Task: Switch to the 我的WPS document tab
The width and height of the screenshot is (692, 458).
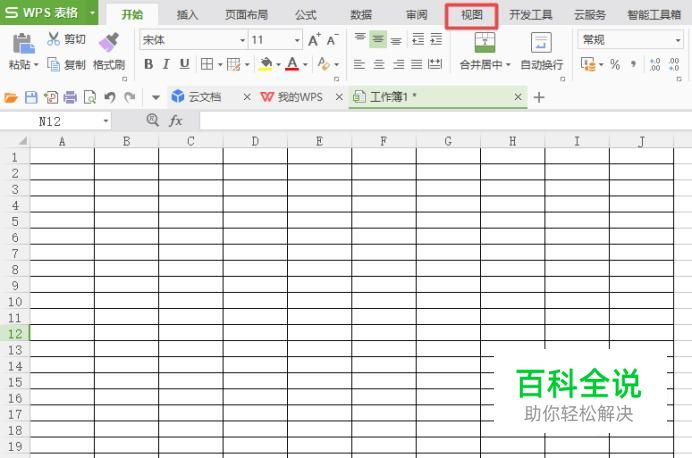Action: pos(300,97)
